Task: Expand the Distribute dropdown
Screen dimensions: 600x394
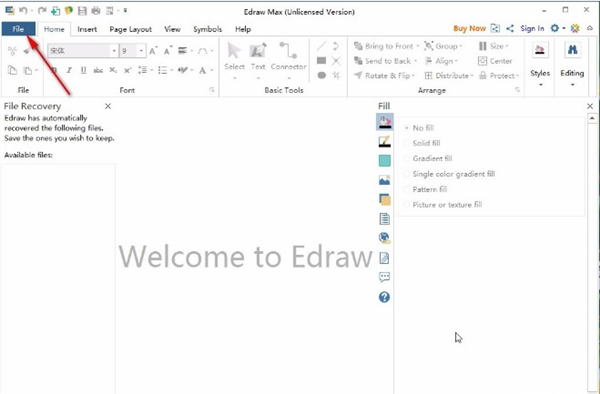Action: [472, 76]
